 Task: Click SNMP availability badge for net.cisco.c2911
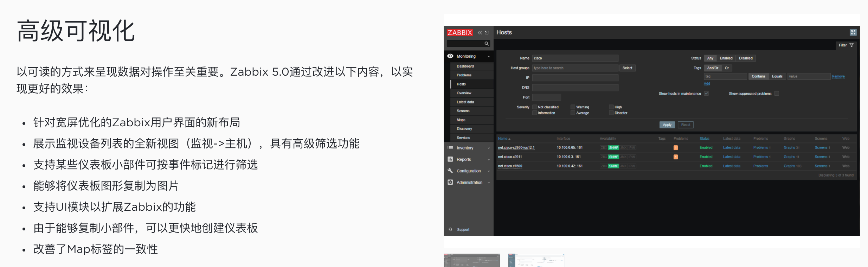pyautogui.click(x=613, y=157)
